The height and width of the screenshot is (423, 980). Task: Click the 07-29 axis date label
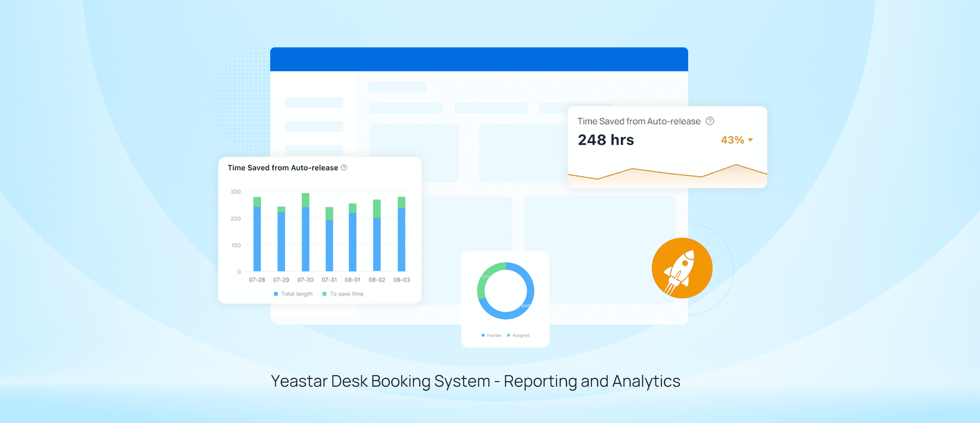(281, 280)
